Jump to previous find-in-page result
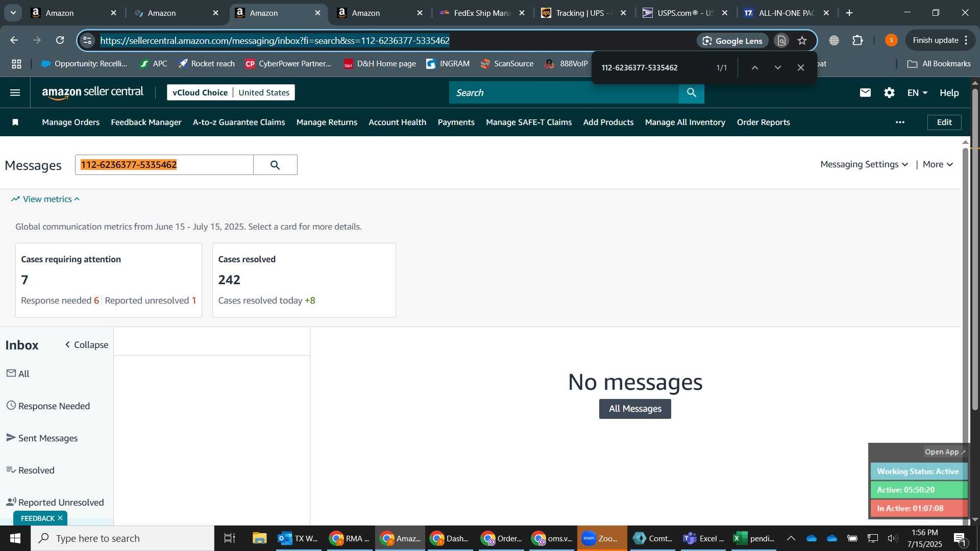The height and width of the screenshot is (551, 980). click(x=754, y=67)
